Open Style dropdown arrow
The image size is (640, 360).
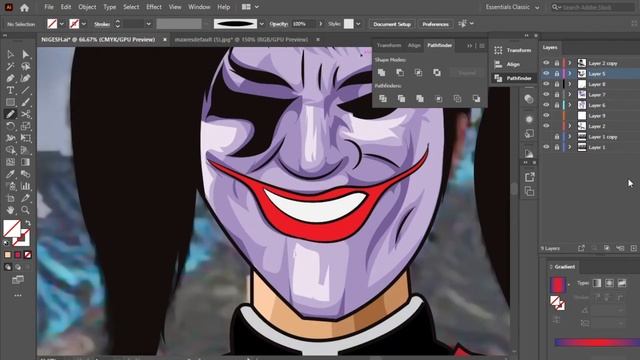[358, 24]
